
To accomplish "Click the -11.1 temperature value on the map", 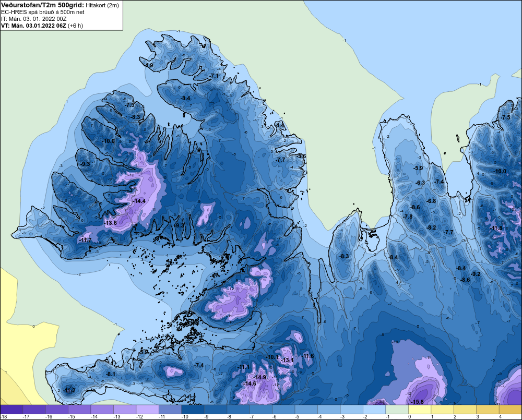I will (x=243, y=367).
